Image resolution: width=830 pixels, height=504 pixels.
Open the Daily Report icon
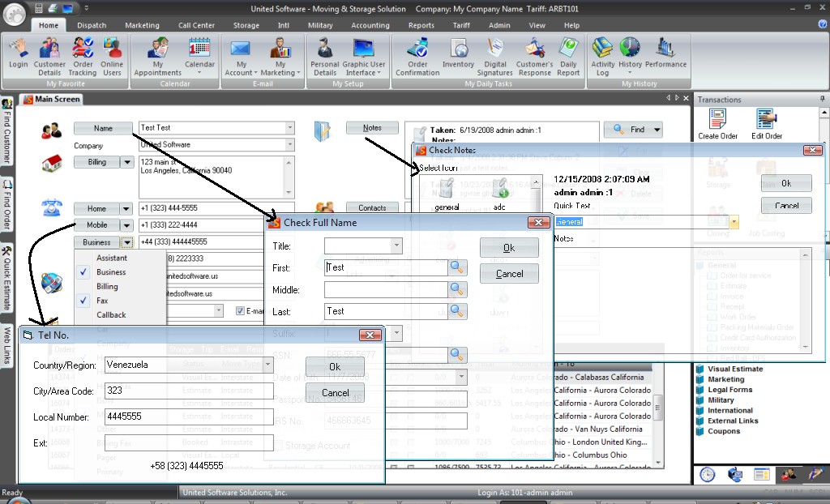coord(568,57)
